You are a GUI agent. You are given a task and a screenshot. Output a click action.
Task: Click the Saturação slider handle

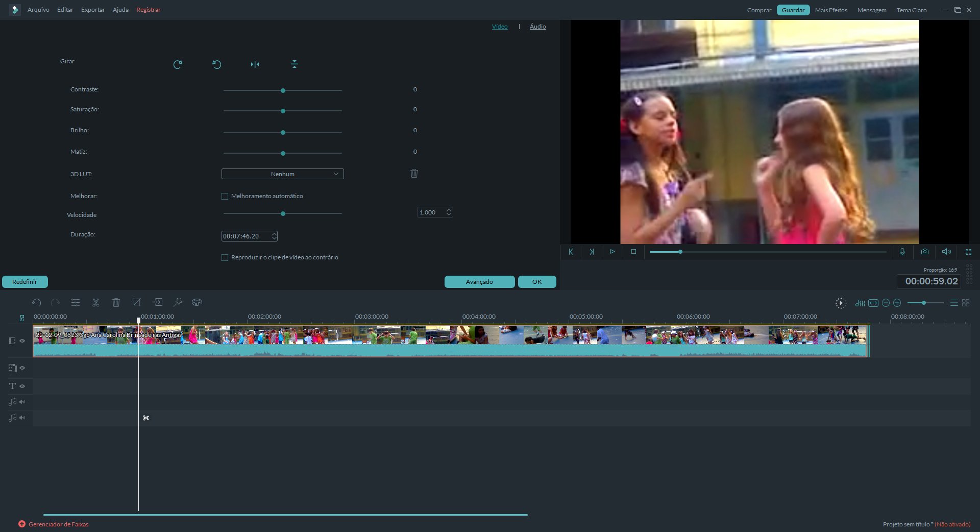283,111
